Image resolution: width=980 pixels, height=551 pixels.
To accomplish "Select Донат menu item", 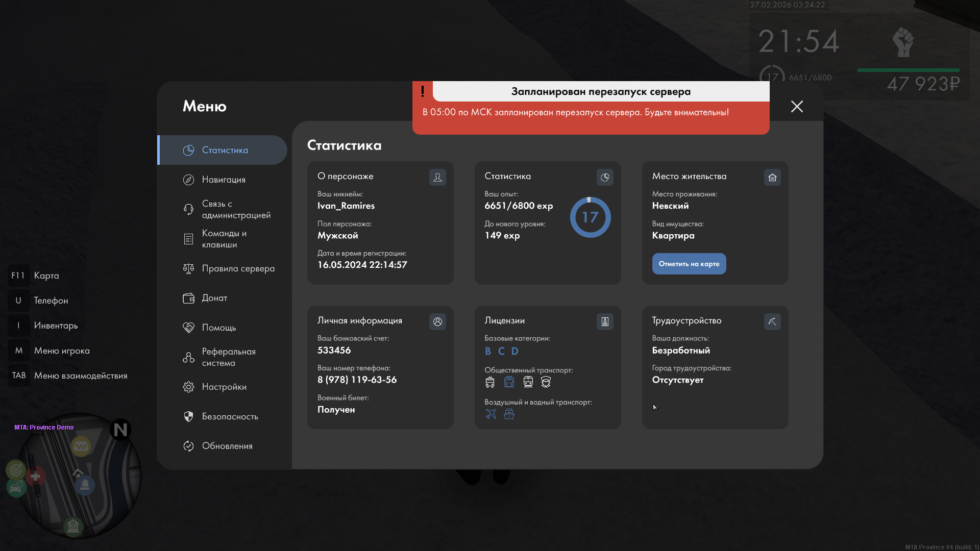I will (214, 298).
